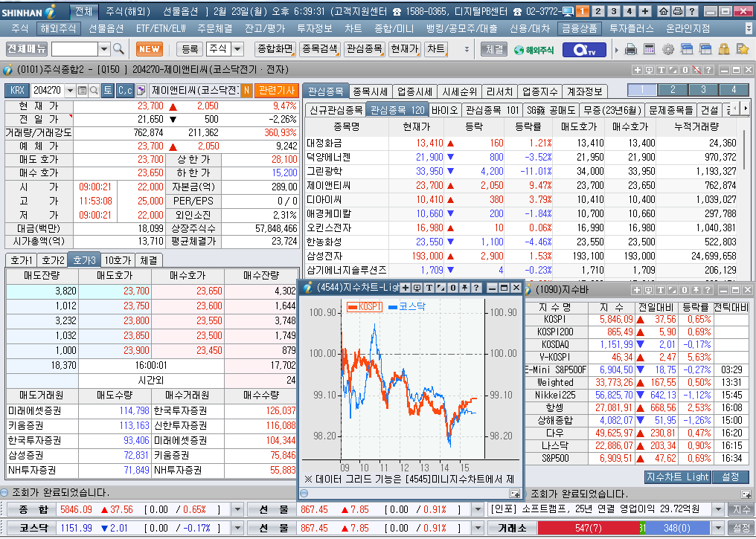The width and height of the screenshot is (756, 539).
Task: Open 코스닥 ticker dropdown in status bar
Action: (x=237, y=528)
